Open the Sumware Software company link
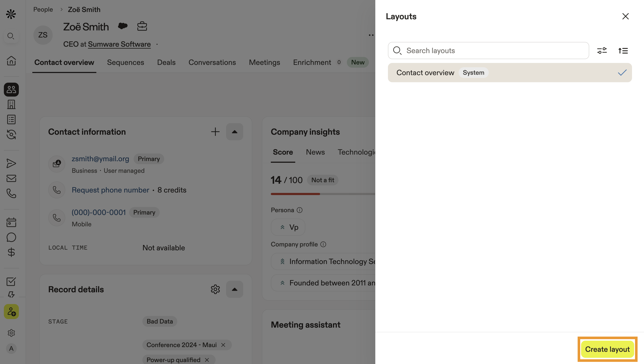 119,44
